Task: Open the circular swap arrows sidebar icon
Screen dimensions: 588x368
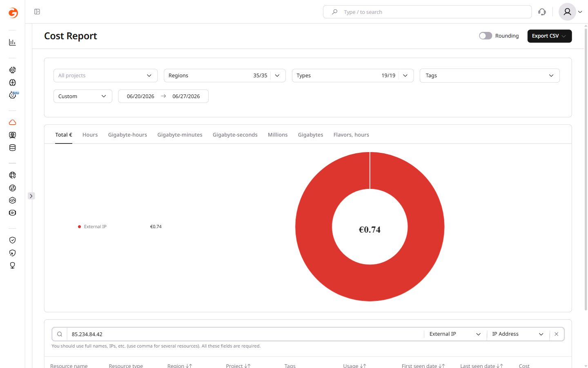Action: click(13, 188)
